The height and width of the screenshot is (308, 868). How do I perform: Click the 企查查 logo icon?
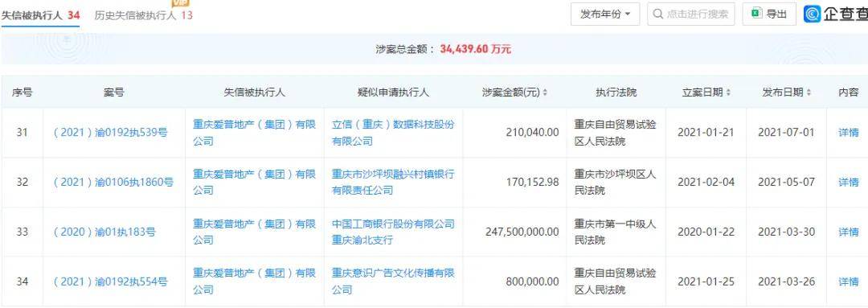coord(813,14)
